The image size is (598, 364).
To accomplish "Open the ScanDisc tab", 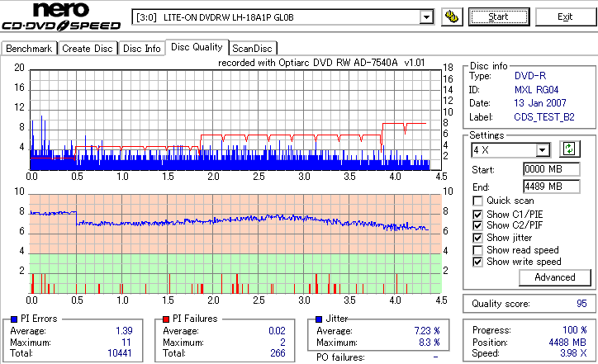I will [252, 49].
